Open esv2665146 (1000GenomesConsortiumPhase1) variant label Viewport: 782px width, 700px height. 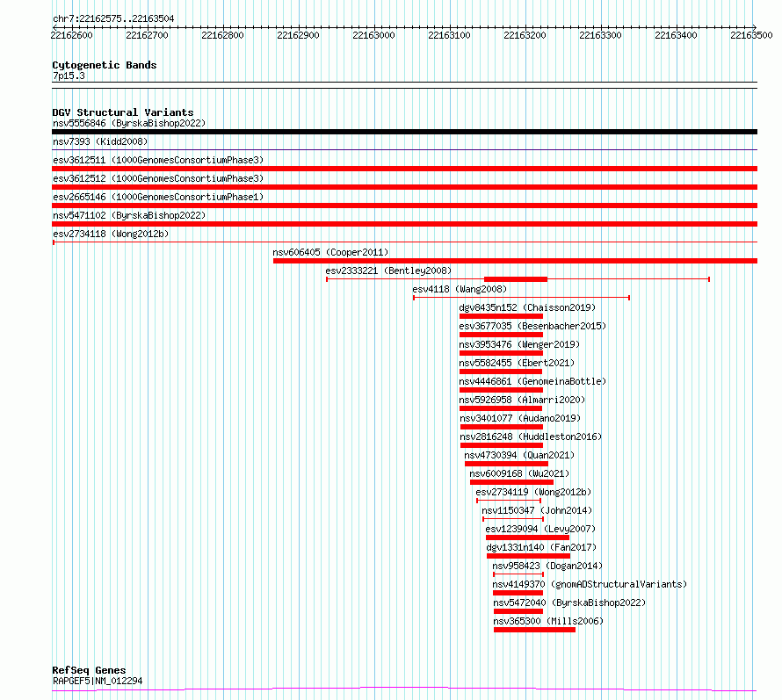point(158,197)
